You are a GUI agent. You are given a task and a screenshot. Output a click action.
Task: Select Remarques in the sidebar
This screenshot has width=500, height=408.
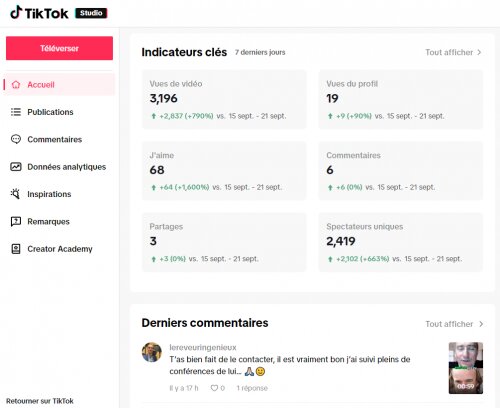60,222
